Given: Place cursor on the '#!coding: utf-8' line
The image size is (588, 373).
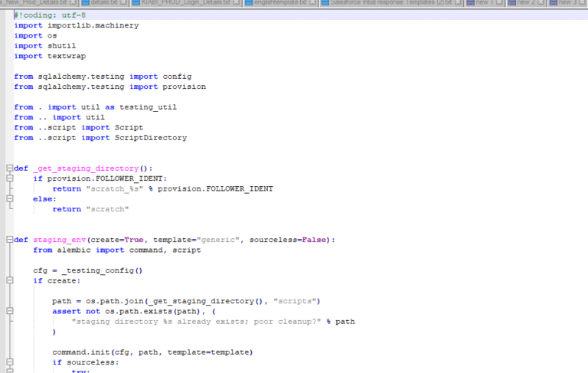Looking at the screenshot, I should click(50, 15).
